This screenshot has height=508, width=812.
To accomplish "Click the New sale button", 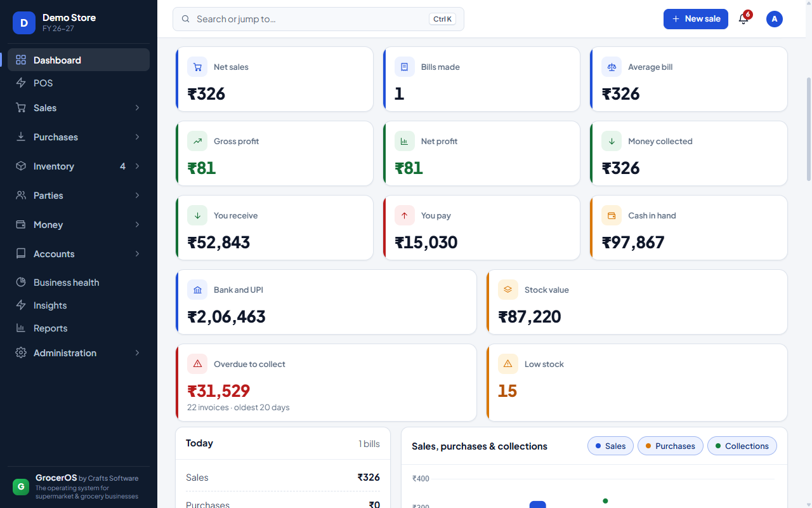I will 696,19.
